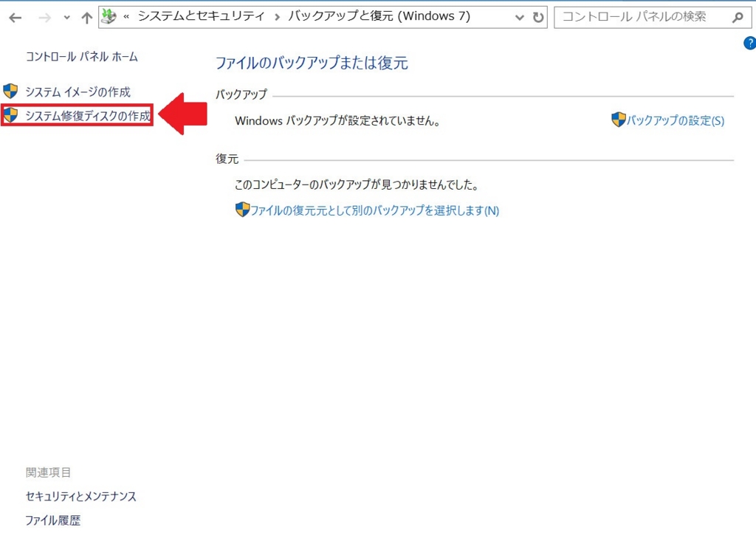
Task: Click システムとセキュリティ breadcrumb
Action: click(201, 16)
